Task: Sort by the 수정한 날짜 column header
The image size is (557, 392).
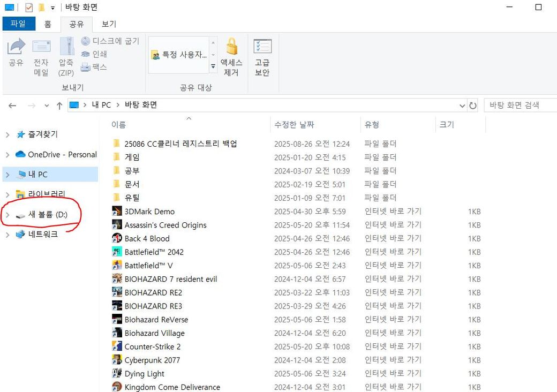Action: click(x=294, y=125)
